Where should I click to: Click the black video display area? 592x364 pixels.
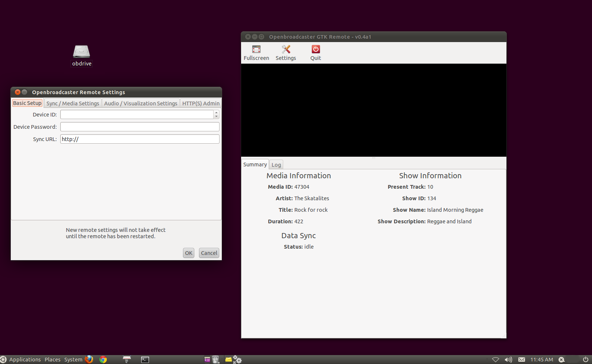374,110
